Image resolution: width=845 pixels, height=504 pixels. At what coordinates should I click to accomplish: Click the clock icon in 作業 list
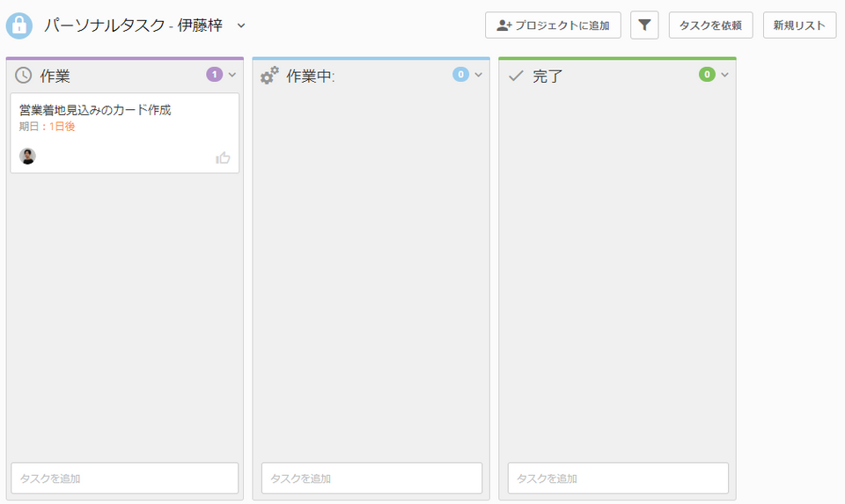pos(23,76)
